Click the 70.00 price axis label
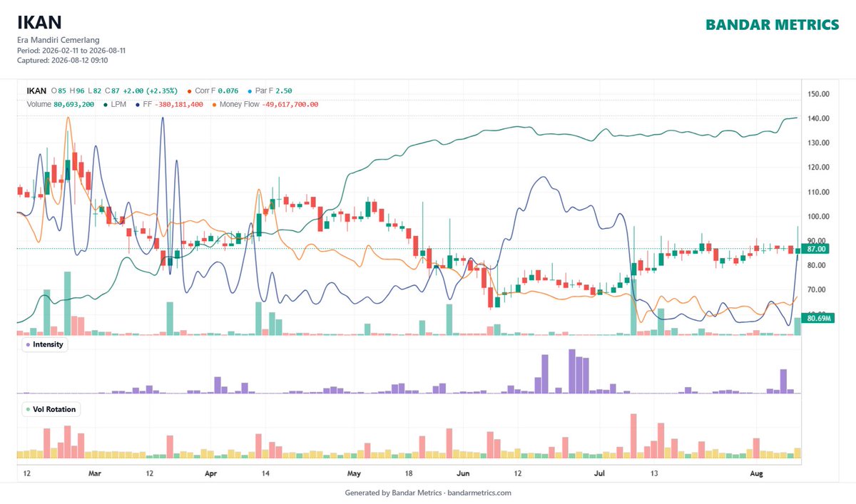This screenshot has height=504, width=856. 818,290
